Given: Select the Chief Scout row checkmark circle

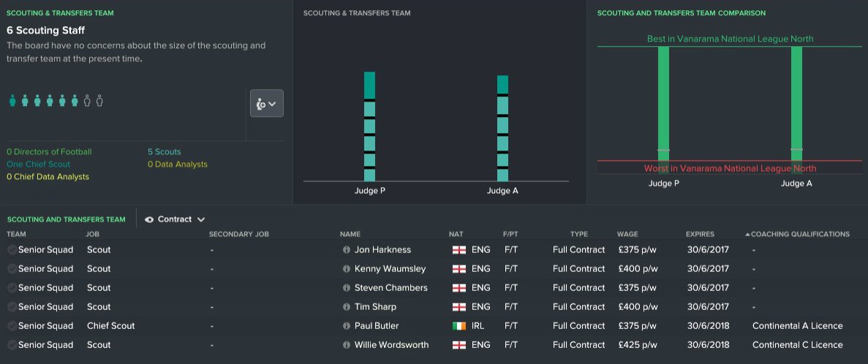Looking at the screenshot, I should point(12,326).
